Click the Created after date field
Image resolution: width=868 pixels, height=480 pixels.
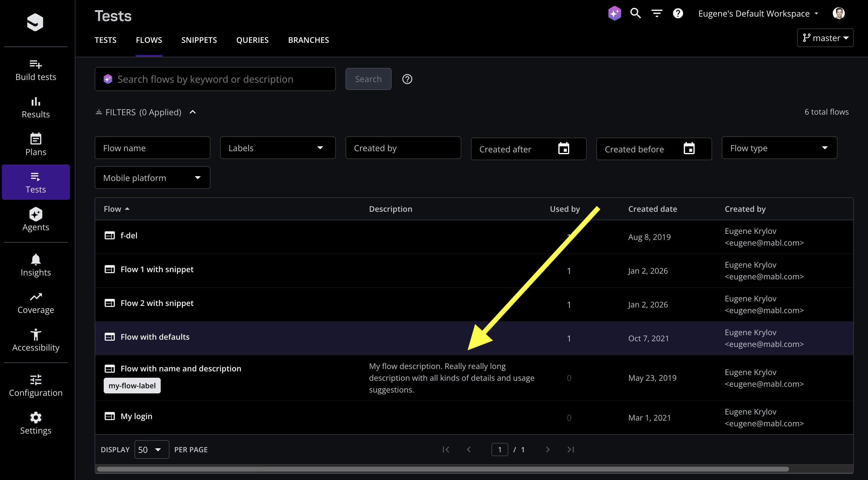(x=528, y=149)
